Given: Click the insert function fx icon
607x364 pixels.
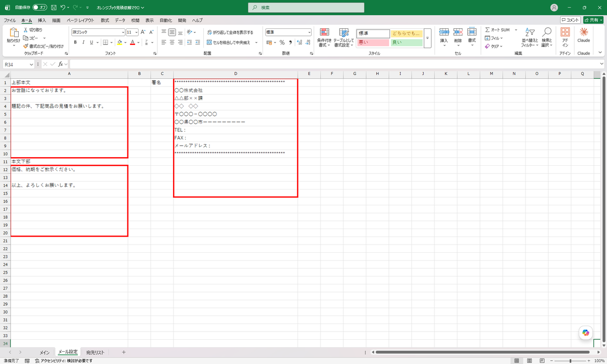Looking at the screenshot, I should 61,64.
